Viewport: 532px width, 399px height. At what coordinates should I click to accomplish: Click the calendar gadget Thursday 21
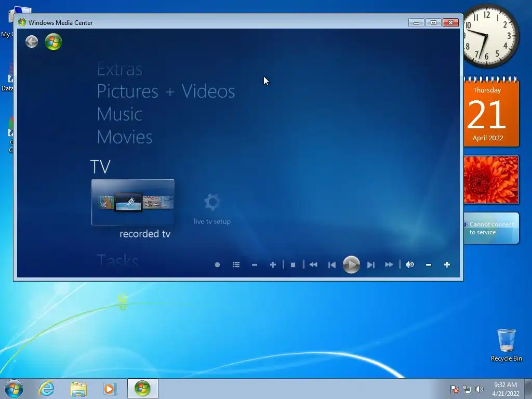[491, 112]
